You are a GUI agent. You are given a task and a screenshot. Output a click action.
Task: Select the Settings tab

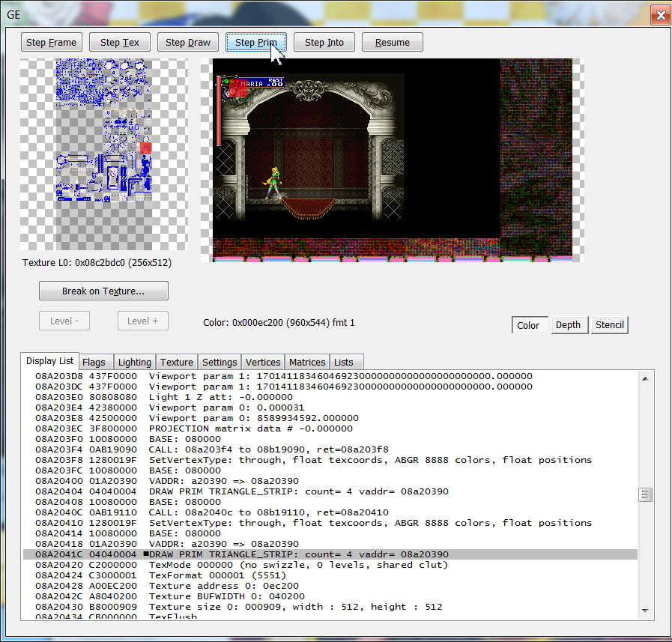220,363
